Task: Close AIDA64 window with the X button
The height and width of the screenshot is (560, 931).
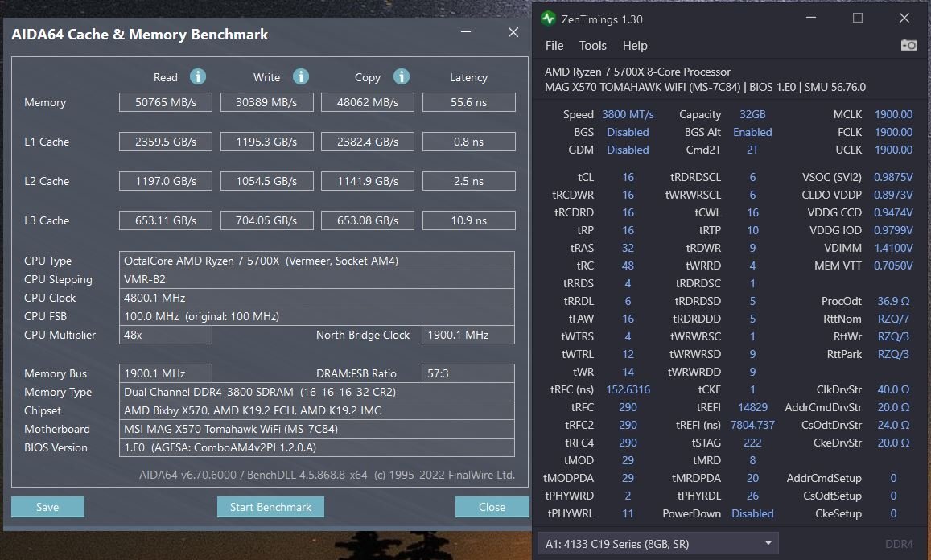Action: (x=513, y=32)
